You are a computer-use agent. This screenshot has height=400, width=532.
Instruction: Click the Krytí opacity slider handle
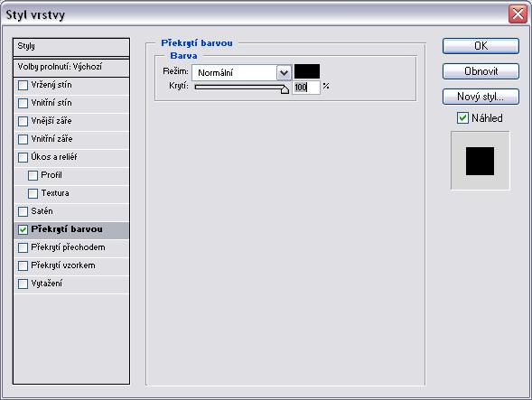(285, 89)
